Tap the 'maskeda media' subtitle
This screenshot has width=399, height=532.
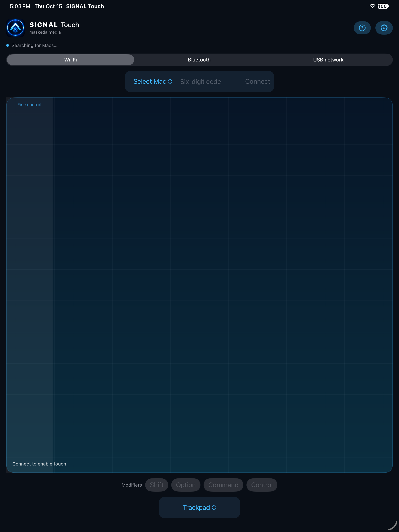[x=45, y=32]
